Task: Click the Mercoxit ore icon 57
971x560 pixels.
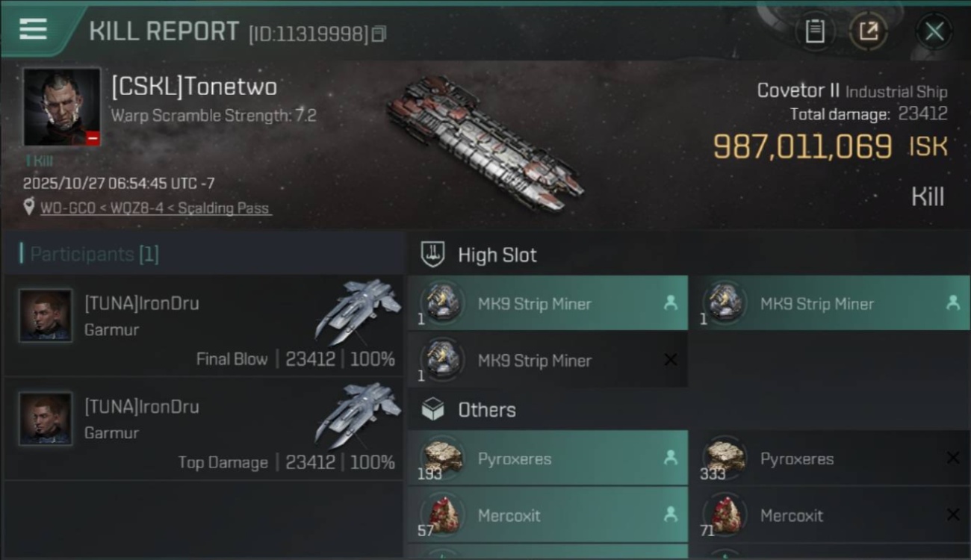Action: pyautogui.click(x=442, y=515)
